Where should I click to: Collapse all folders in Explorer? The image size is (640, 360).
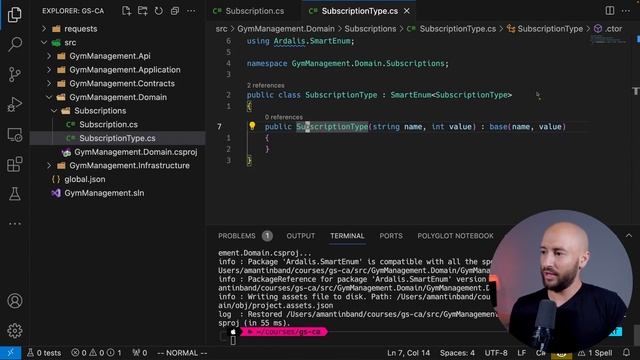[x=175, y=11]
